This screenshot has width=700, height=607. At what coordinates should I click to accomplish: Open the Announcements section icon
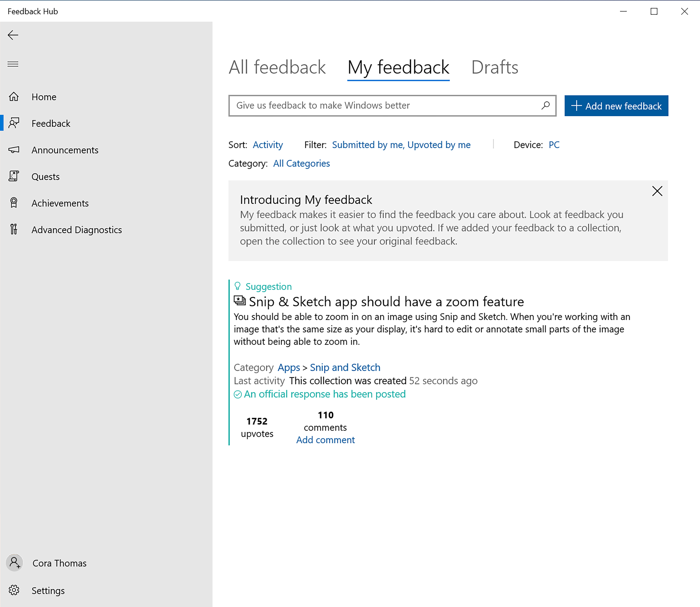pyautogui.click(x=15, y=150)
